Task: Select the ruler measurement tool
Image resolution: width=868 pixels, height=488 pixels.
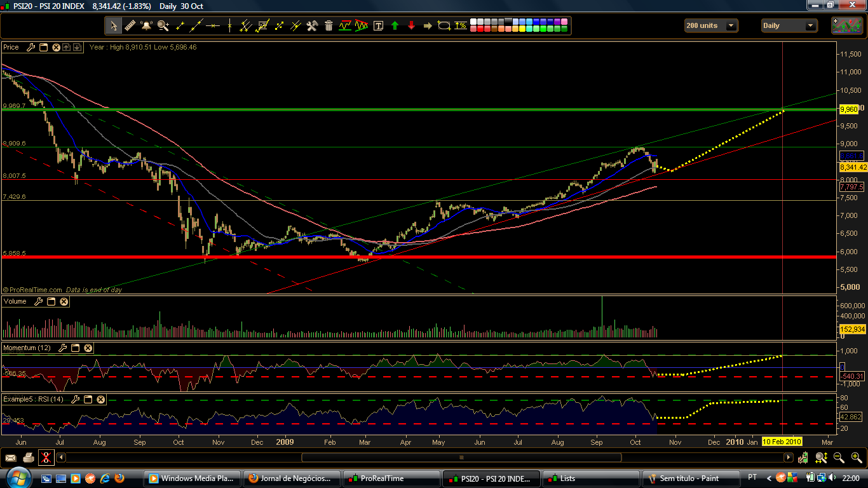Action: [130, 25]
